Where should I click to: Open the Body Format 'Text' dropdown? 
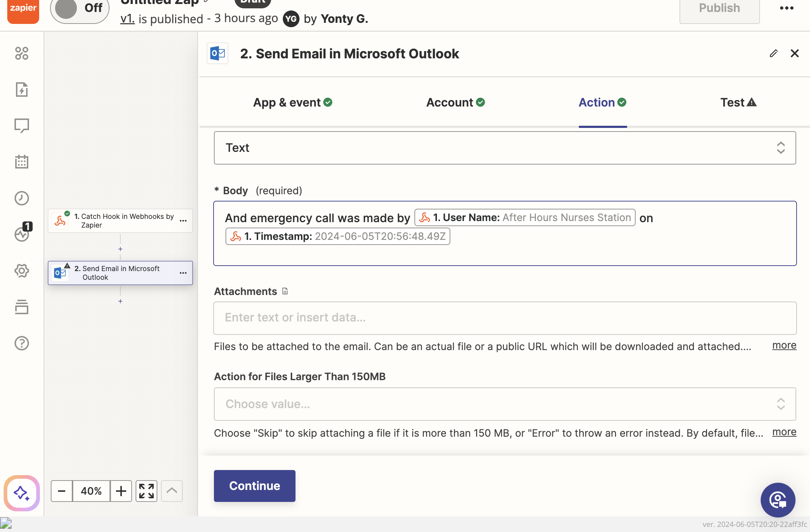[x=505, y=148]
